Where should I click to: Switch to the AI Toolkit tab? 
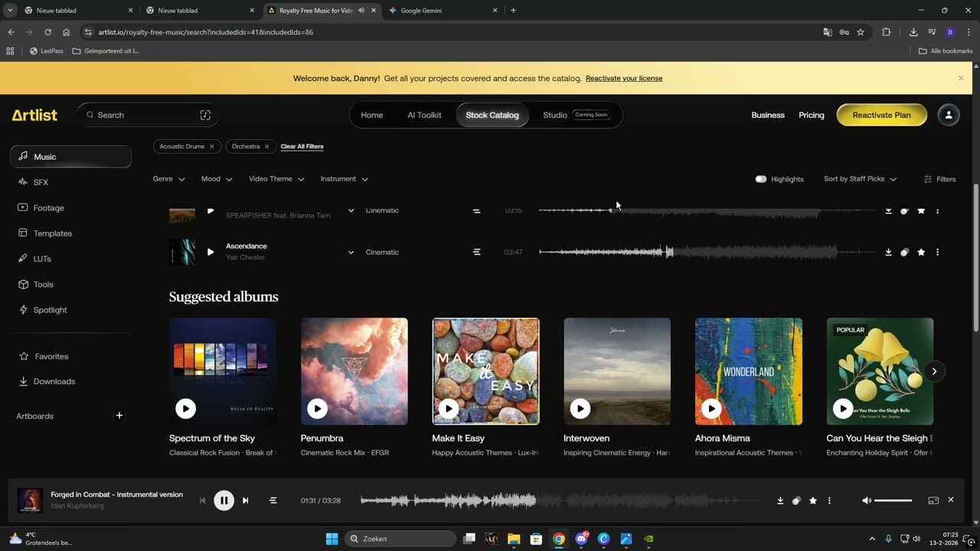pyautogui.click(x=424, y=115)
